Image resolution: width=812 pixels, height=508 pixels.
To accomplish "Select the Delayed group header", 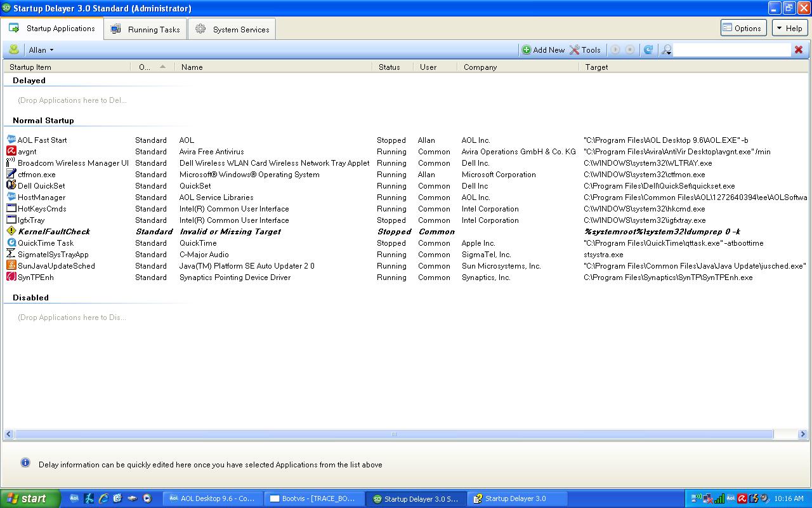I will point(29,81).
